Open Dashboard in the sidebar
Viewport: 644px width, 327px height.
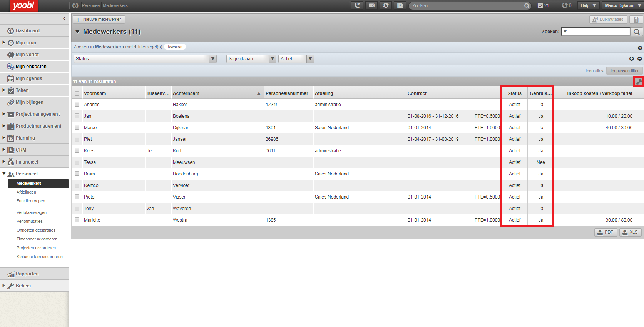point(35,31)
